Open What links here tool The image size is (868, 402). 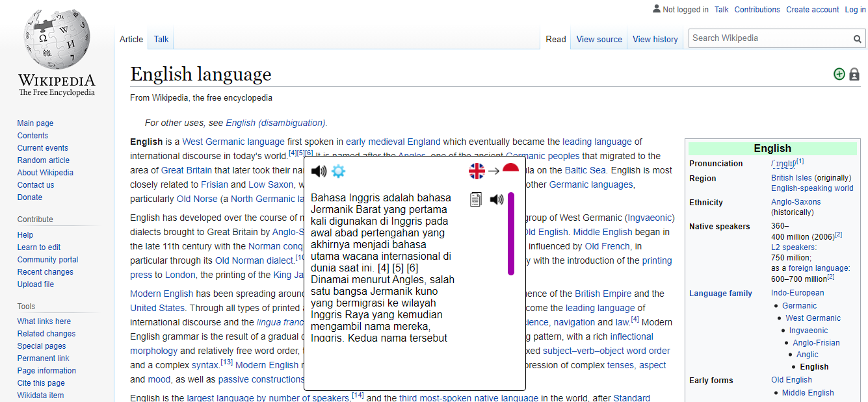(x=44, y=321)
